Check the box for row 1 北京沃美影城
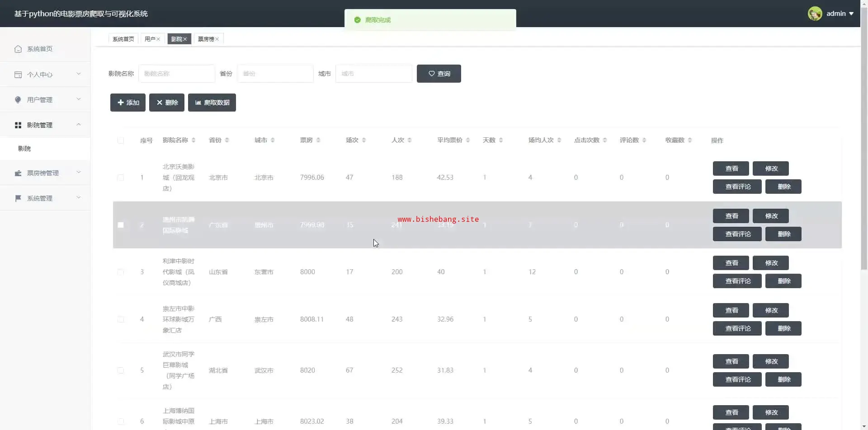The height and width of the screenshot is (430, 868). click(x=121, y=178)
